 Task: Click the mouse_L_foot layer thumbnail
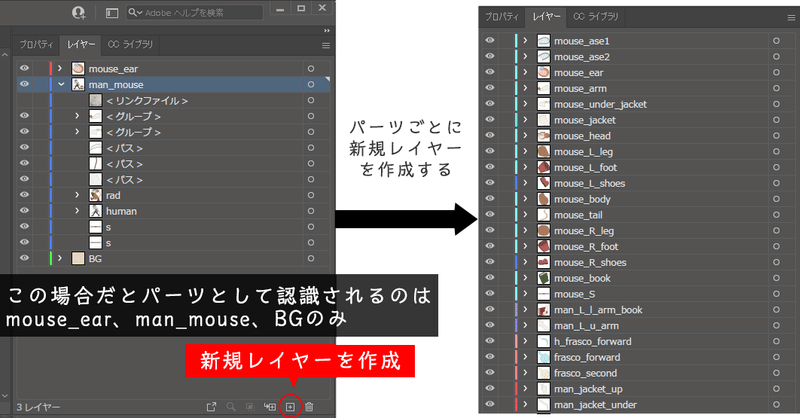(544, 167)
